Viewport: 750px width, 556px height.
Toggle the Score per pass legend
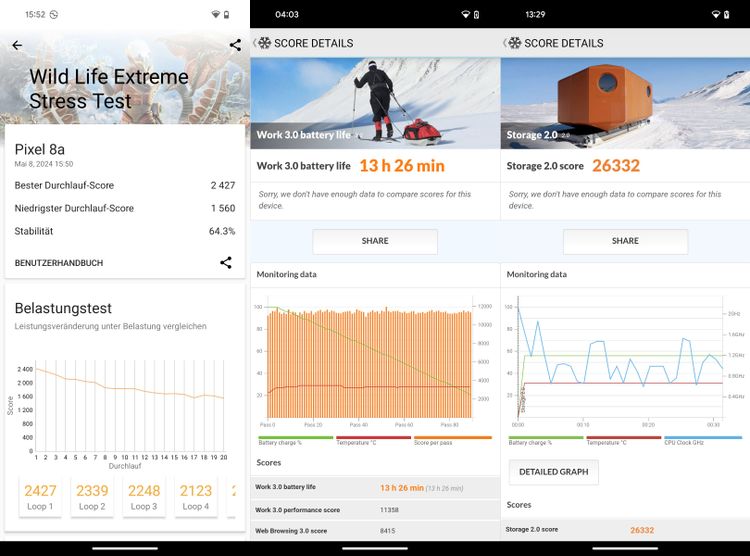[x=453, y=440]
